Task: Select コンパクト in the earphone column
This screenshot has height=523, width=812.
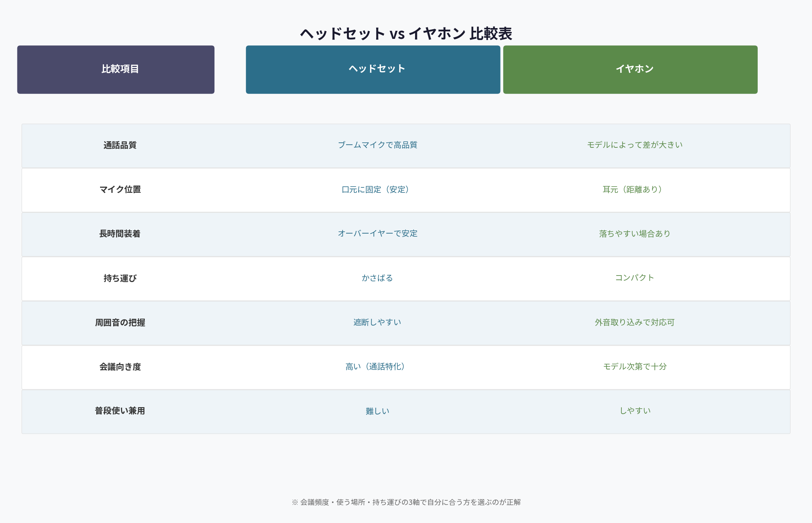Action: coord(635,277)
